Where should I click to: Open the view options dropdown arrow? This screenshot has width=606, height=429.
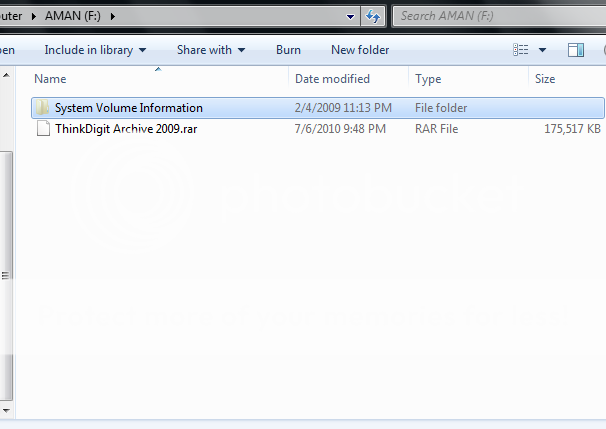pyautogui.click(x=542, y=50)
